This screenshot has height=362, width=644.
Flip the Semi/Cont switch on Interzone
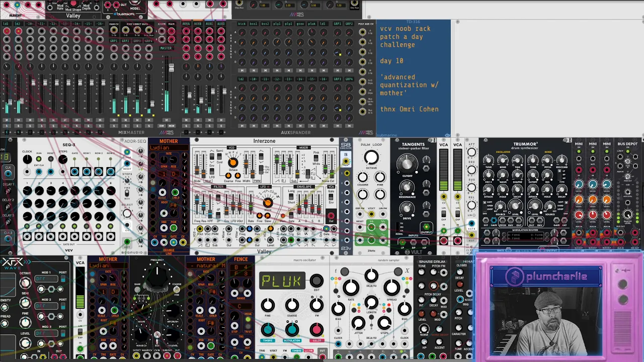coord(219,155)
